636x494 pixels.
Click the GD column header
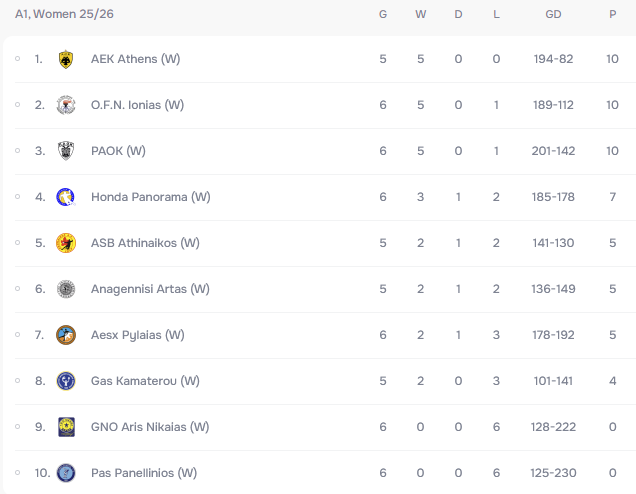553,14
